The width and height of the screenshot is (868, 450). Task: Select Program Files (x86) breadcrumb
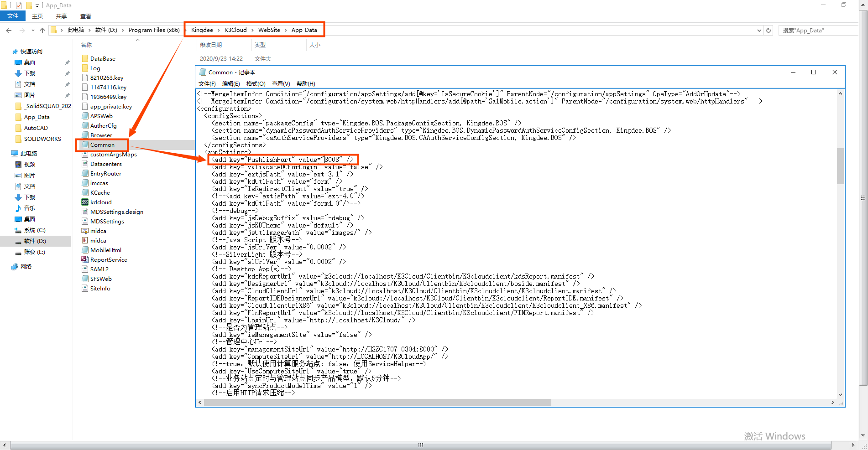pos(154,30)
